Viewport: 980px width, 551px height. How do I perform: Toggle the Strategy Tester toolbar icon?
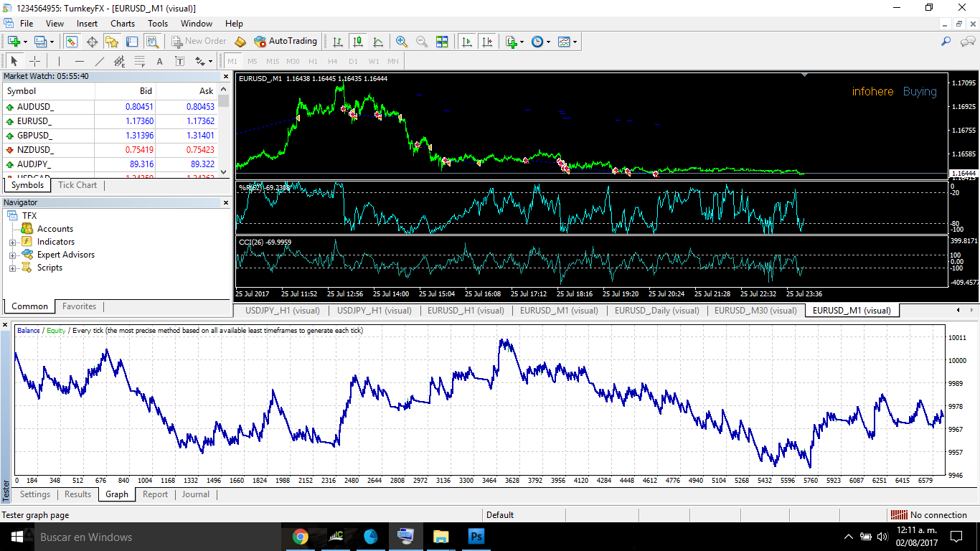coord(151,42)
